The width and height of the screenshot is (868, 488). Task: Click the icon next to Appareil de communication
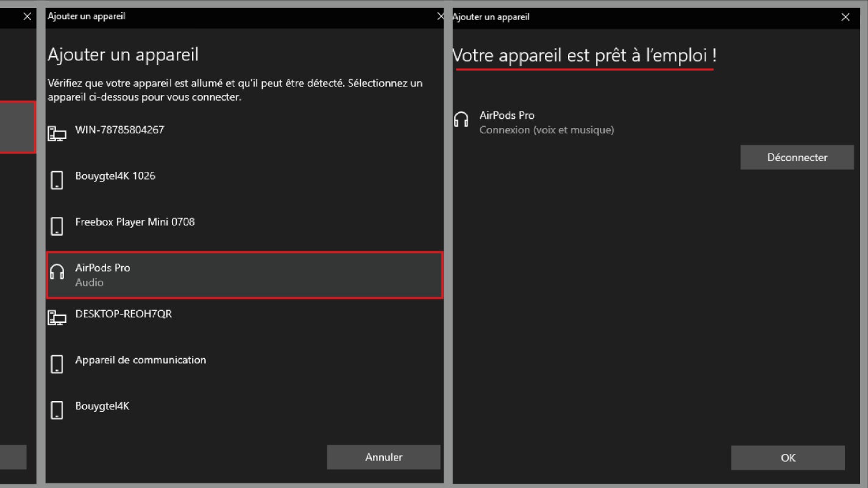(57, 364)
